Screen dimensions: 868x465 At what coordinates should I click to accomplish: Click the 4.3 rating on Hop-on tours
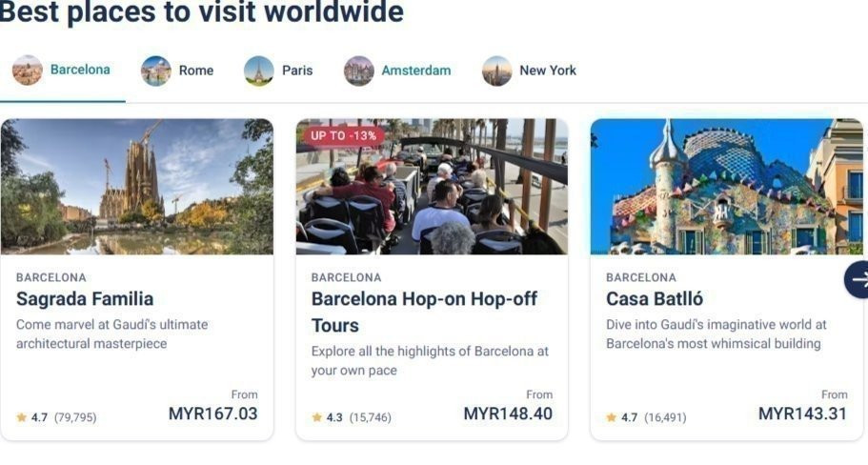coord(334,417)
